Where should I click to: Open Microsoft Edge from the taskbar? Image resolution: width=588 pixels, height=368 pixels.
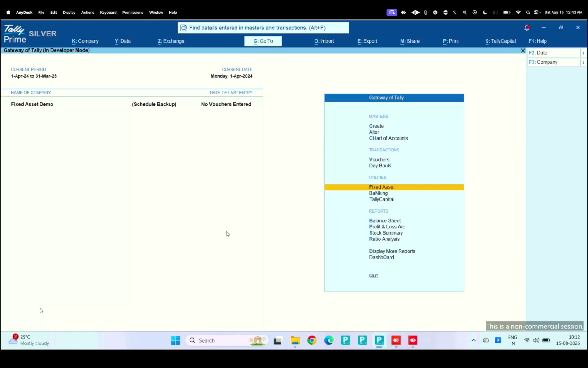click(329, 340)
